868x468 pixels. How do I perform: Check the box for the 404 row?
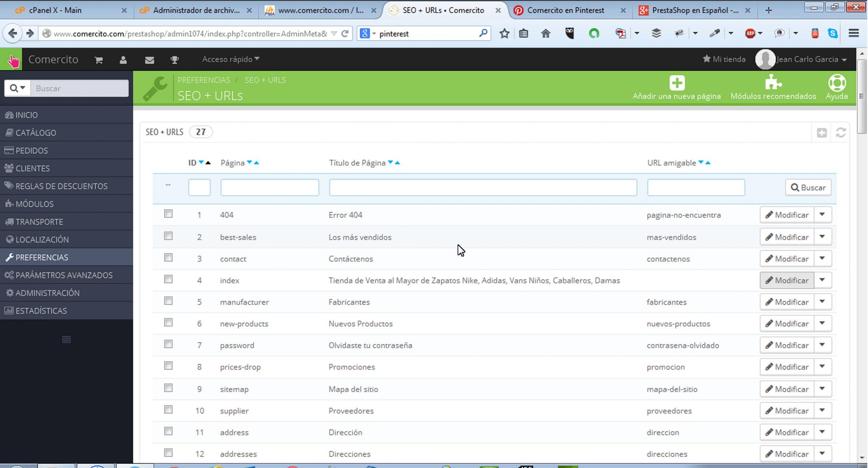[168, 214]
